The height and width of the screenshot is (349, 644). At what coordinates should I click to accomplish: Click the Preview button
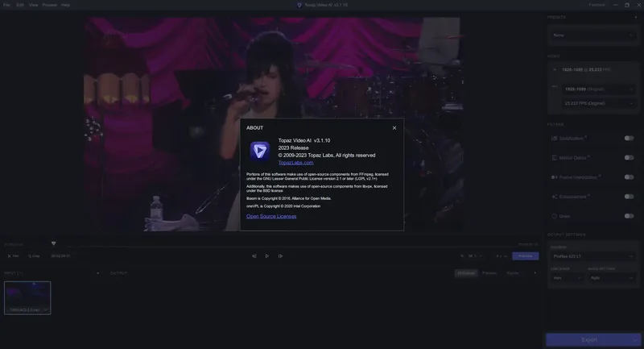click(x=526, y=256)
